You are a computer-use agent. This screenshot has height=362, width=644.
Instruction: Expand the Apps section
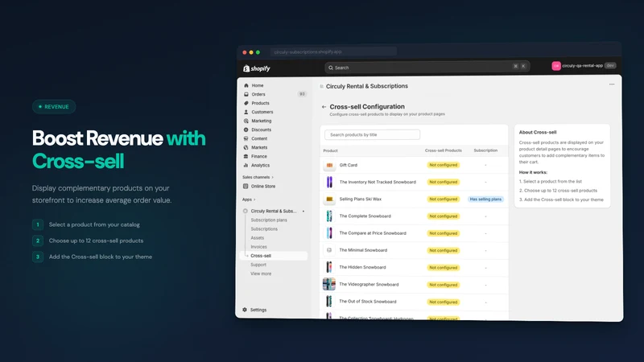click(249, 200)
